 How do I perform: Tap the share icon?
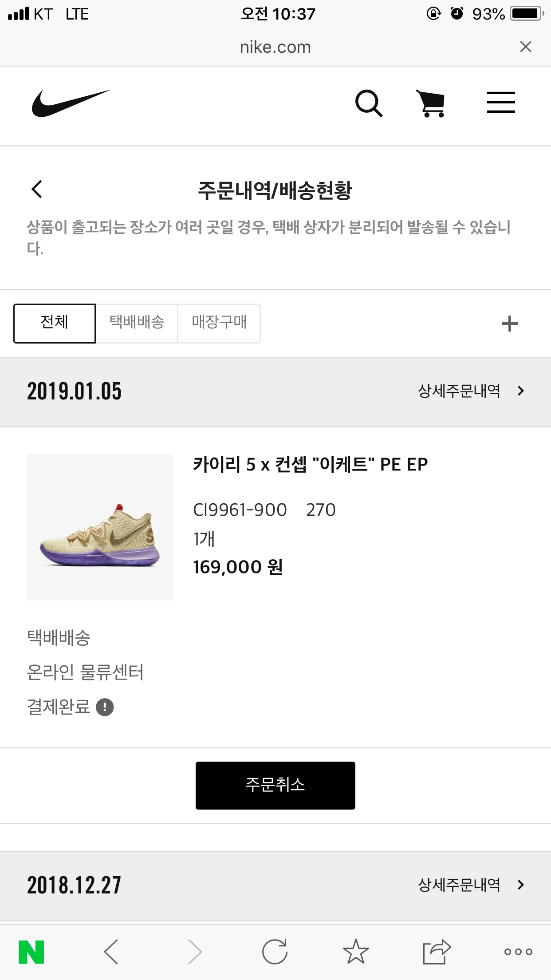(437, 952)
